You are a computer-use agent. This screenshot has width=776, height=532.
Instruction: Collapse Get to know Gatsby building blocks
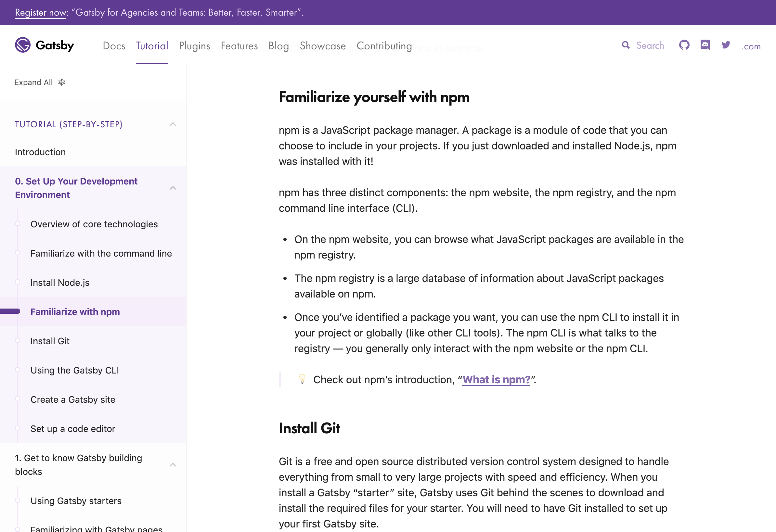click(173, 464)
